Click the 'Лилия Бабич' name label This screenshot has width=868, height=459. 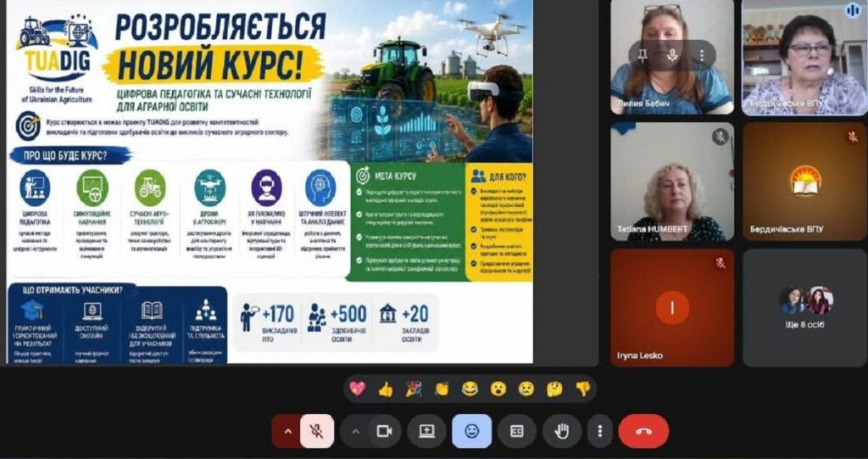click(643, 104)
